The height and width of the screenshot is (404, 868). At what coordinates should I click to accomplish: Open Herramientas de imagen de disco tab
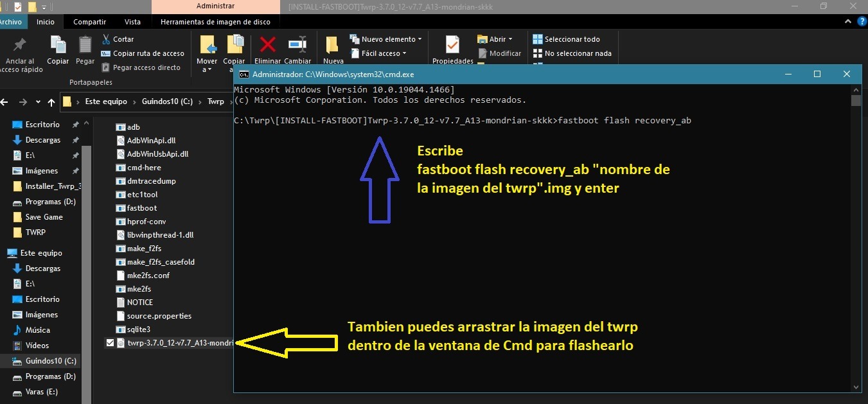215,22
